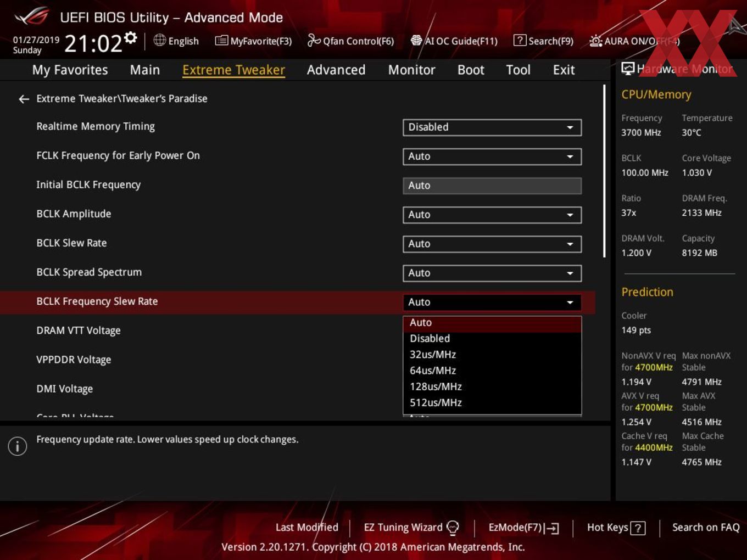Select DRAM VTT Voltage setting label
Image resolution: width=747 pixels, height=560 pixels.
tap(79, 331)
